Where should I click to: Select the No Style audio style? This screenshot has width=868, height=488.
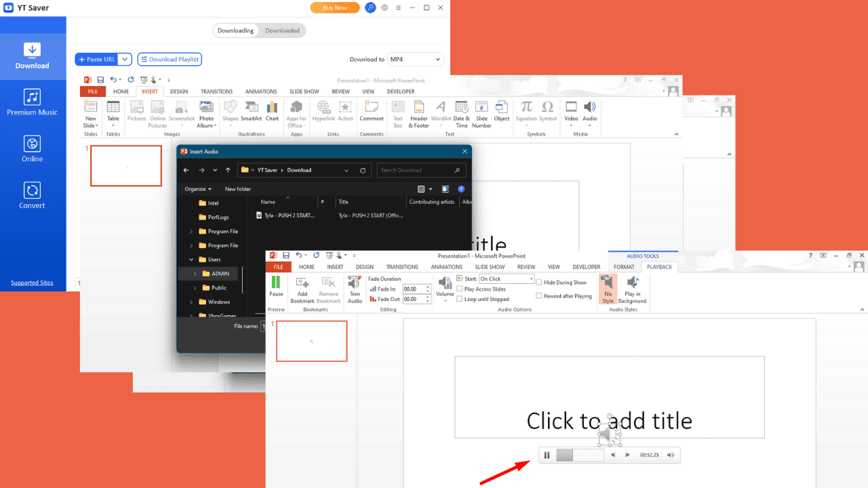point(608,289)
